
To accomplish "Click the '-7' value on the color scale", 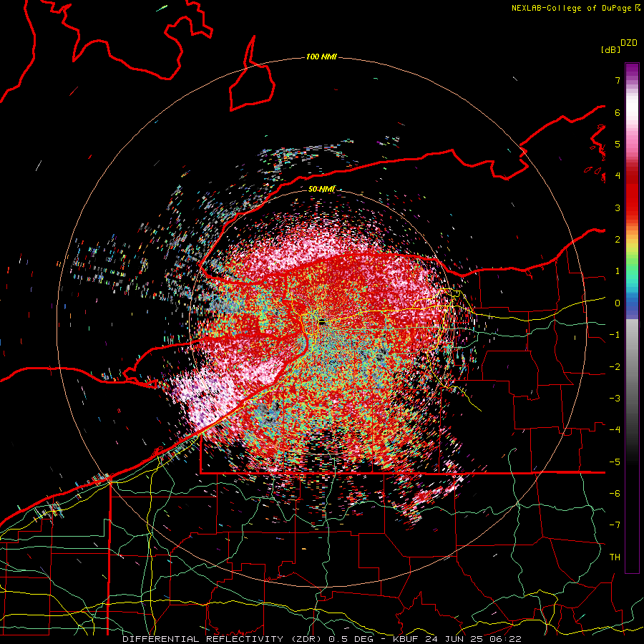I will pos(615,525).
